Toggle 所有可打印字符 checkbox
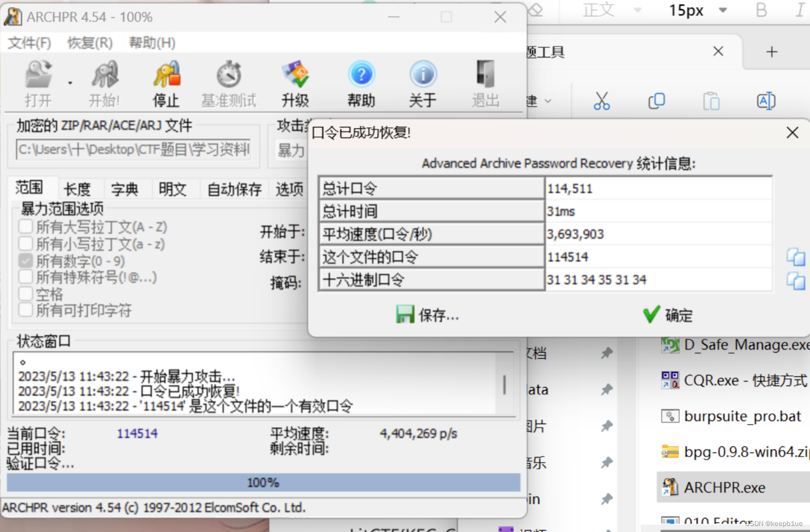Viewport: 810px width, 532px height. click(x=25, y=310)
